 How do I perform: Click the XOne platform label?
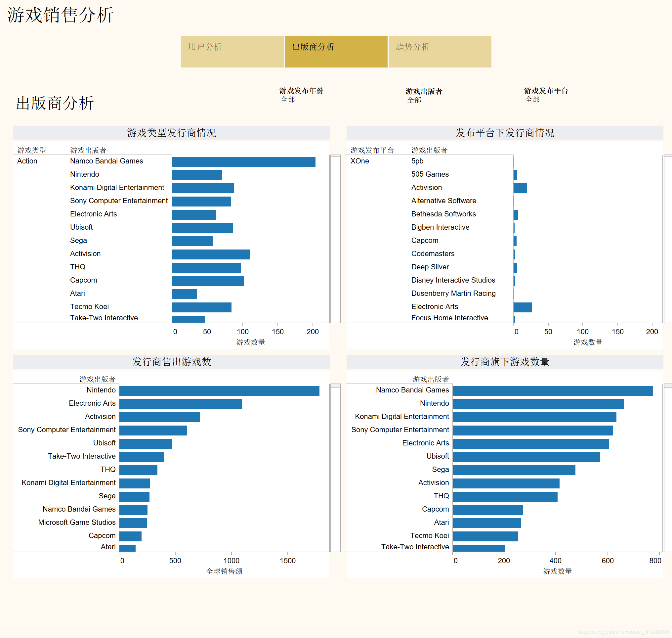pyautogui.click(x=359, y=161)
